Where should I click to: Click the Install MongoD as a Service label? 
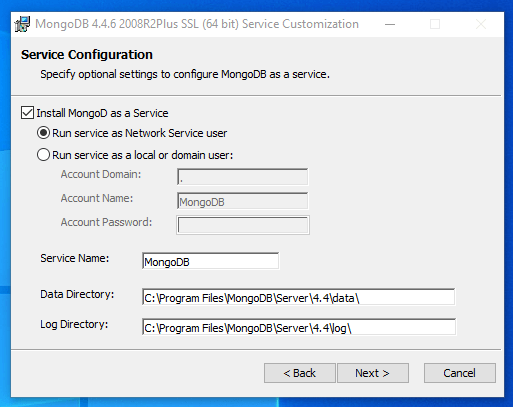pyautogui.click(x=102, y=113)
